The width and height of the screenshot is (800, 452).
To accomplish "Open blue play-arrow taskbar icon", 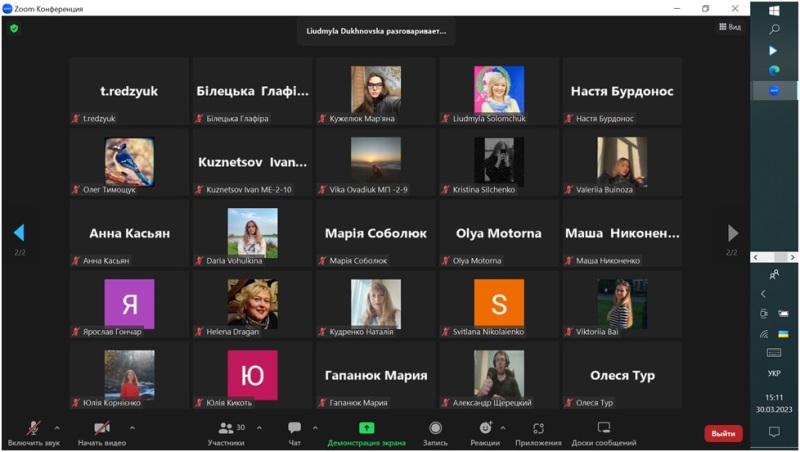I will (x=773, y=51).
